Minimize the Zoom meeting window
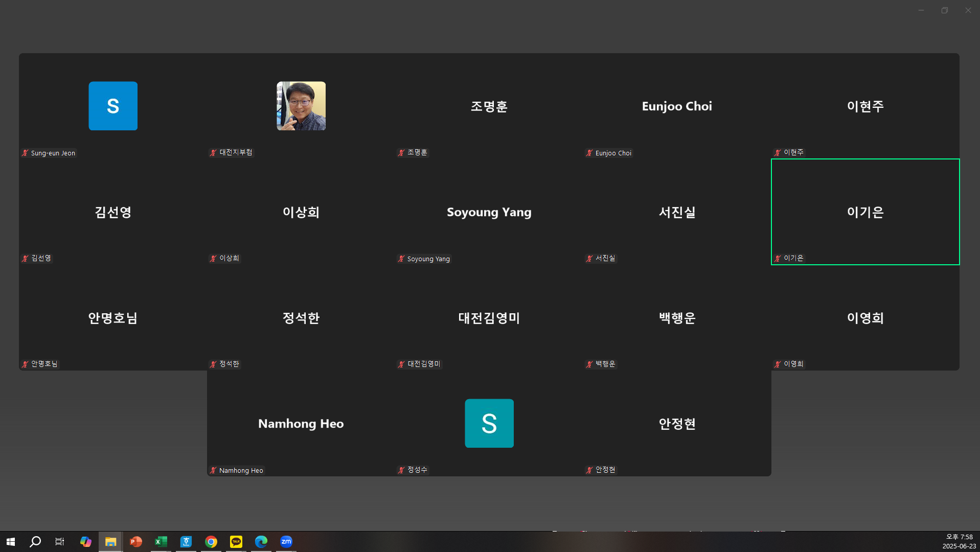The width and height of the screenshot is (980, 552). click(921, 10)
